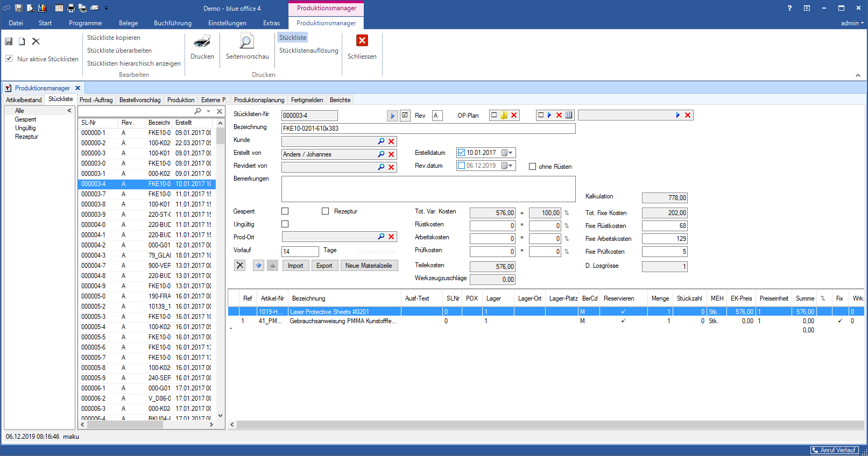Screen dimensions: 868x456
Task: Click the Export button
Action: click(x=324, y=266)
